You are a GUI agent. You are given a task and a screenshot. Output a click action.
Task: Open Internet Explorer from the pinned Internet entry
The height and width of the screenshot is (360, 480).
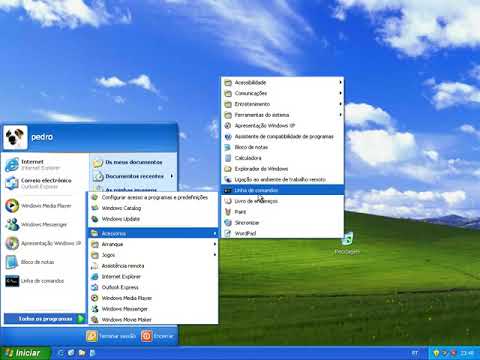click(x=44, y=165)
